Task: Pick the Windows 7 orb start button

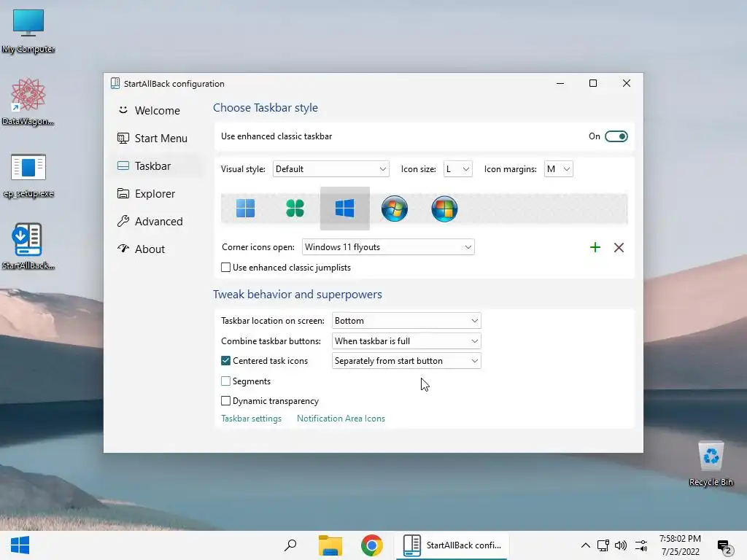Action: tap(395, 208)
